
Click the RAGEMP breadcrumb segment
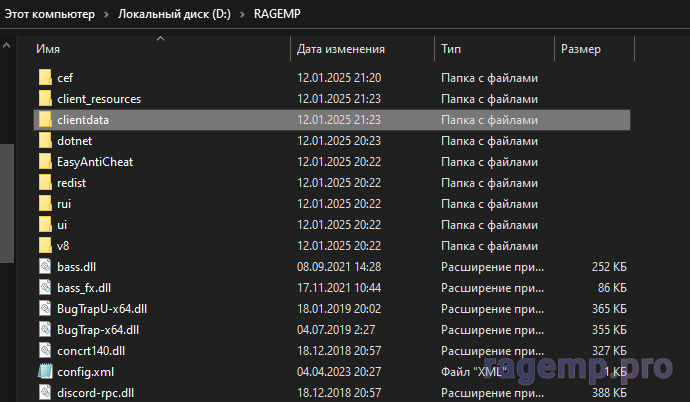pyautogui.click(x=277, y=14)
